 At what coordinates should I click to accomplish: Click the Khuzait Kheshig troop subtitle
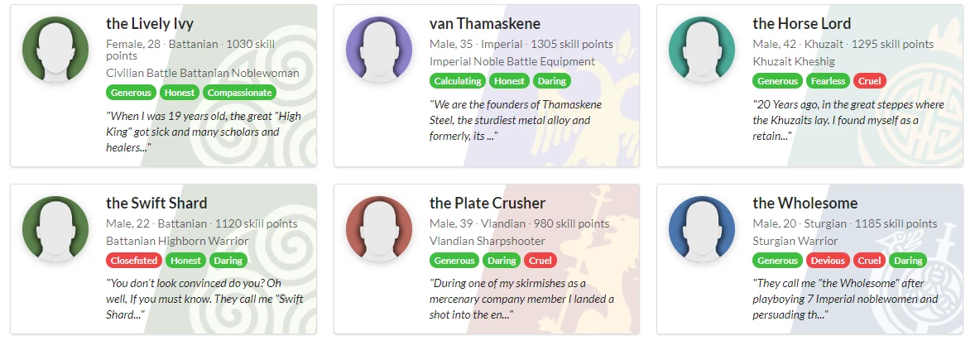tap(794, 61)
